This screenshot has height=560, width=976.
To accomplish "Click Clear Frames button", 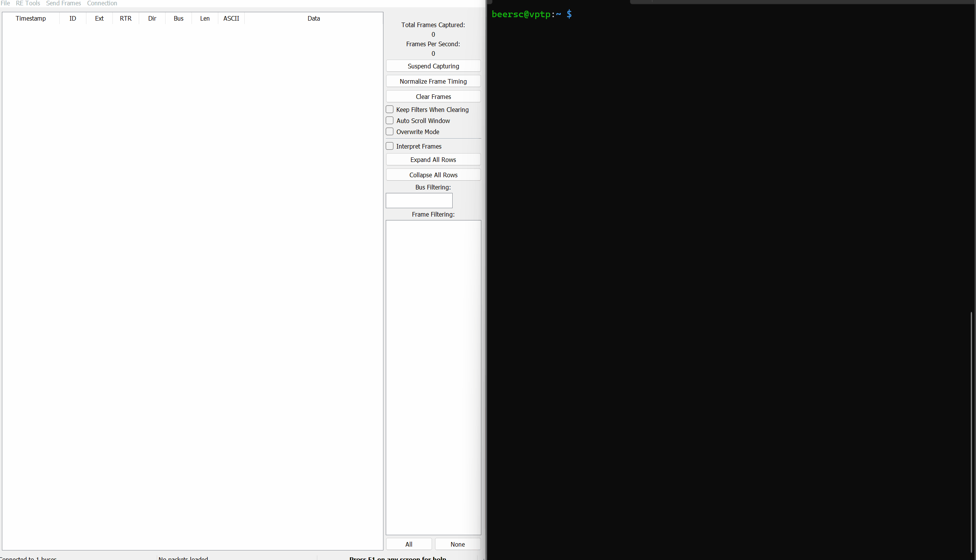I will click(433, 97).
